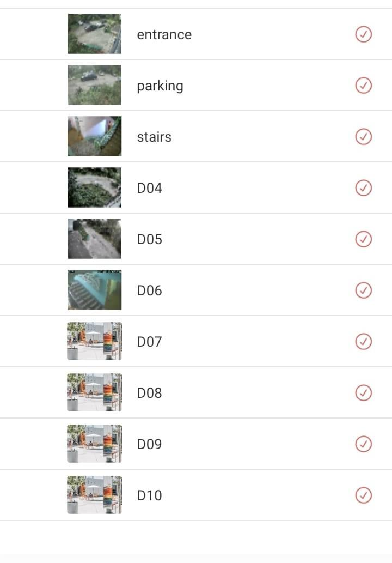Select the D07 preview image
Screen dimensions: 392x563
tap(94, 341)
